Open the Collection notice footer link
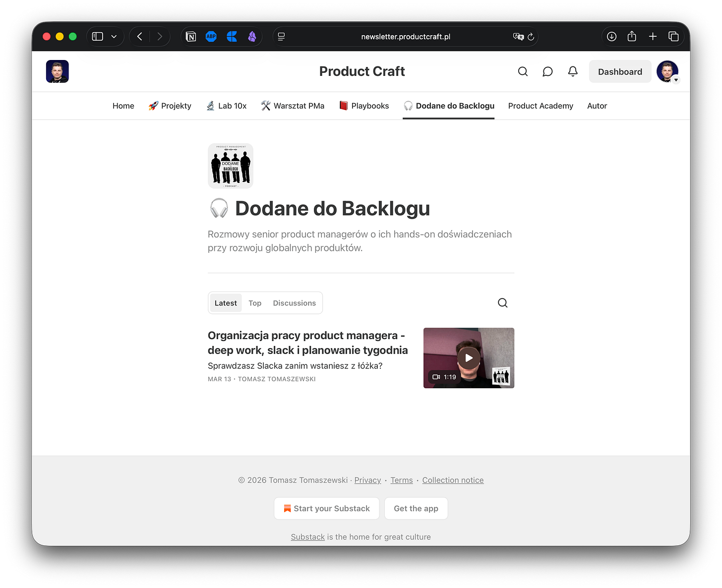722x588 pixels. 453,480
